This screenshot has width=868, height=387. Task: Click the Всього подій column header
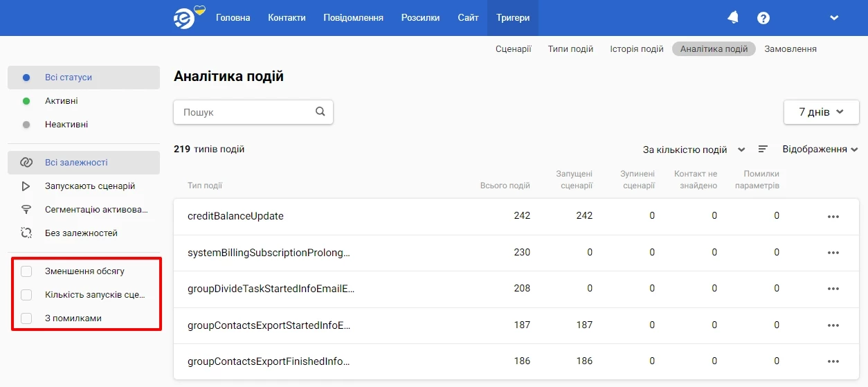click(505, 186)
